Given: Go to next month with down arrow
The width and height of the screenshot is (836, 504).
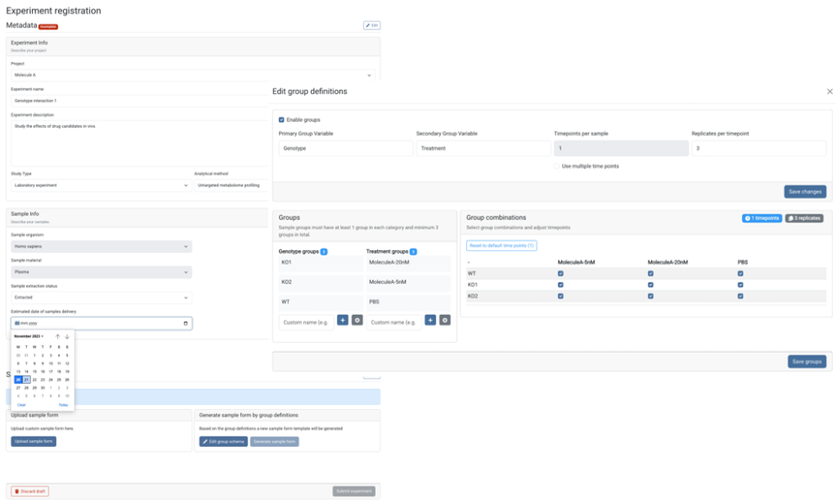Looking at the screenshot, I should coord(67,336).
